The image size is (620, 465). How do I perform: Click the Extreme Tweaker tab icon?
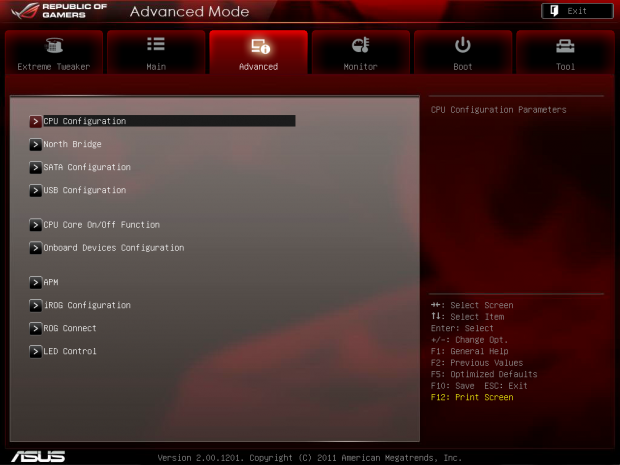53,46
